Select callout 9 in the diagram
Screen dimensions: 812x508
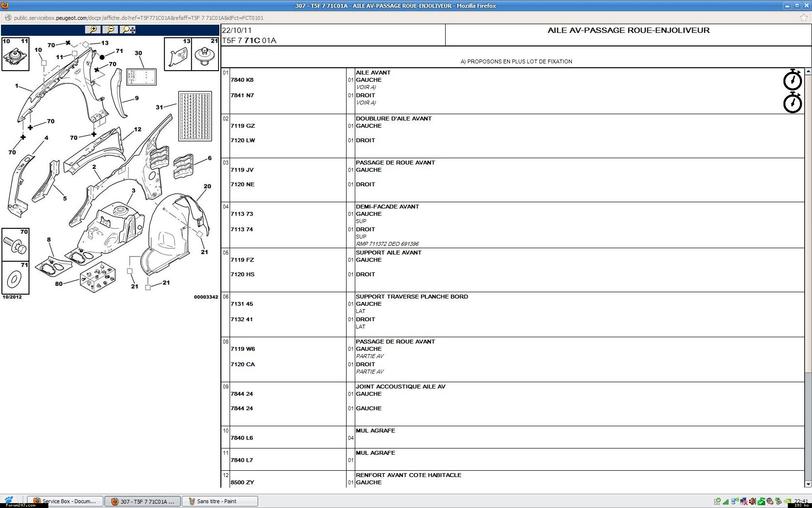click(x=137, y=98)
